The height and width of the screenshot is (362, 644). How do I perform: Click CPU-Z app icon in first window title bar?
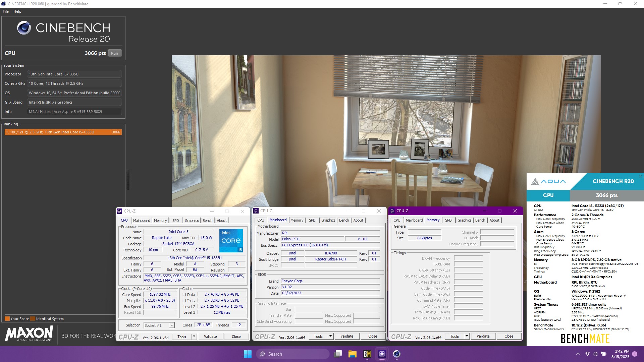[x=119, y=211]
